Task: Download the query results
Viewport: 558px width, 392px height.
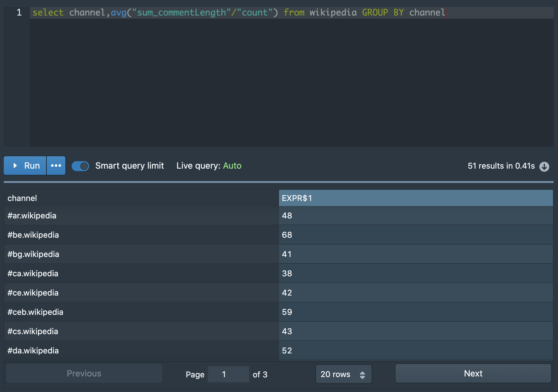Action: tap(544, 167)
